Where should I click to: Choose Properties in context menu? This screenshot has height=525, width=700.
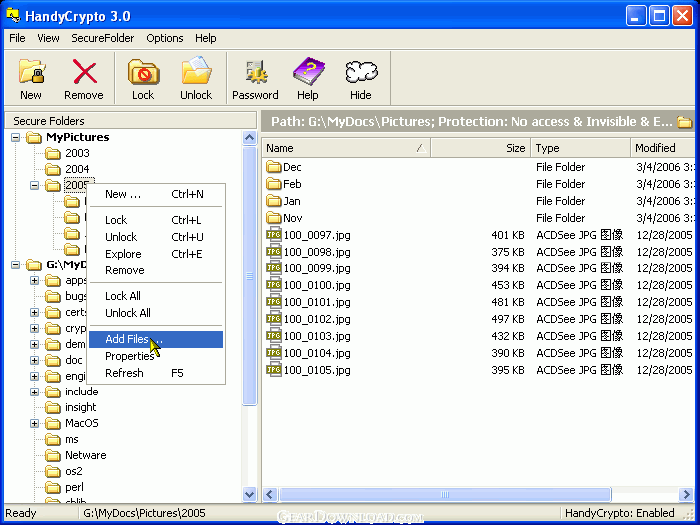(156, 356)
